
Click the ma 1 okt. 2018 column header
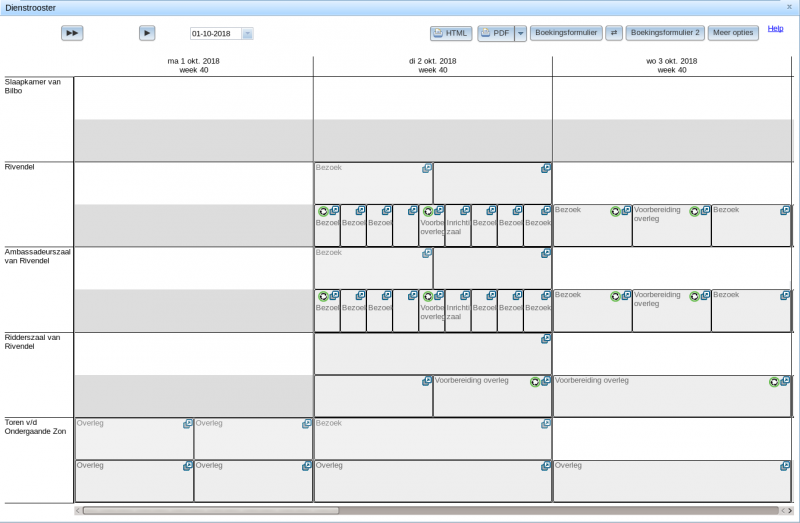click(193, 65)
